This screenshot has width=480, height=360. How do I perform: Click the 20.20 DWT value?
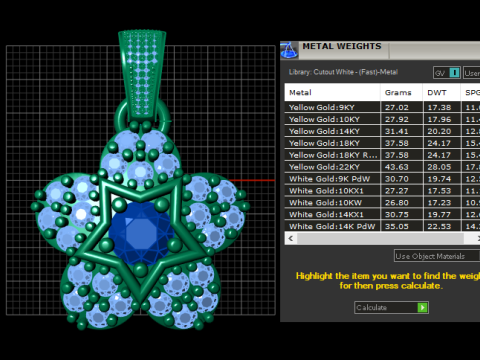coord(439,131)
